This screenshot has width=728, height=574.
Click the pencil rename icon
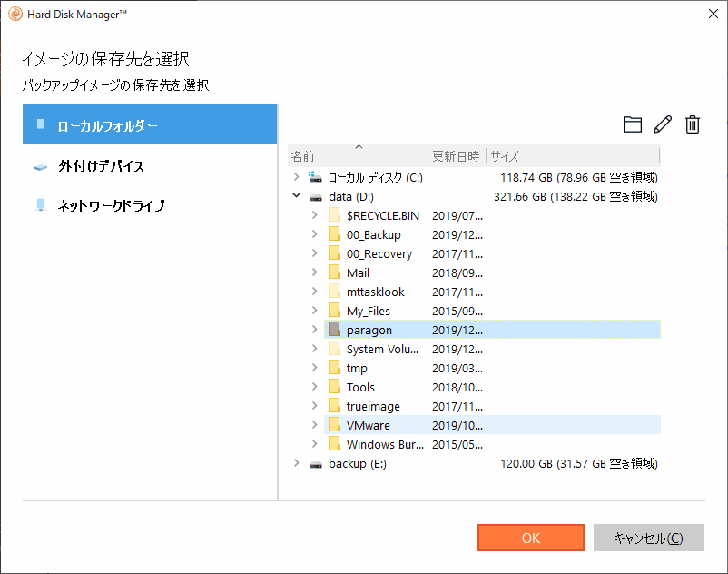[x=663, y=124]
